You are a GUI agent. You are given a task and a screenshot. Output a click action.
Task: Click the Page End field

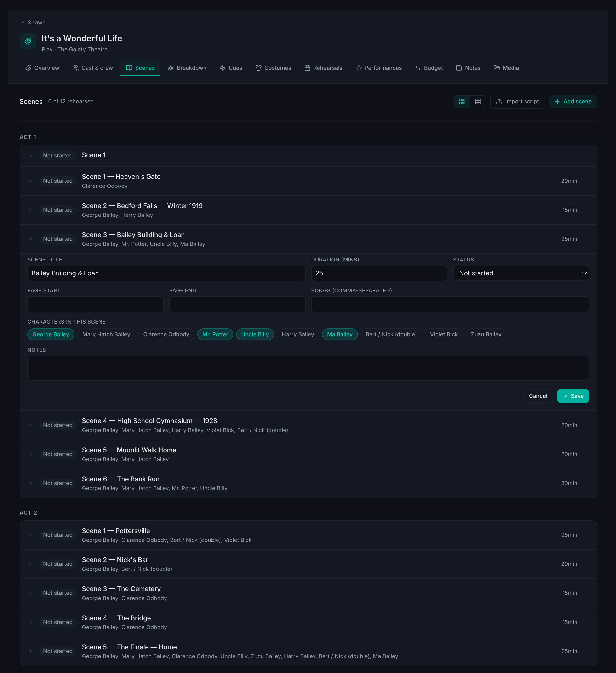[237, 304]
